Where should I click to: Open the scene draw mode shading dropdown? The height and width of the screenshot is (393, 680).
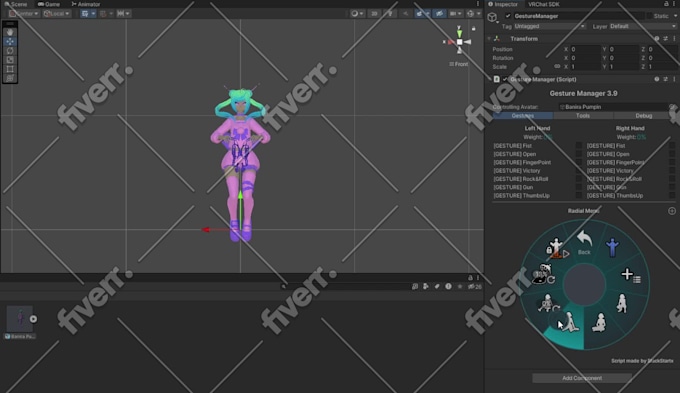[x=357, y=13]
